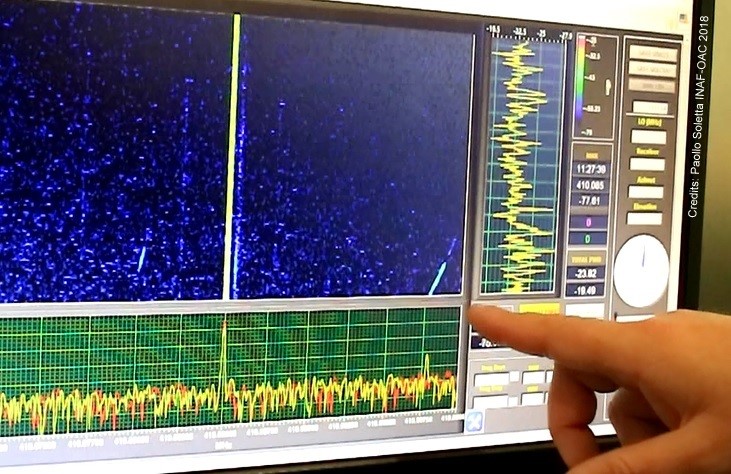Click the tall central peak in spectrum plot
The width and height of the screenshot is (731, 474).
tap(223, 350)
